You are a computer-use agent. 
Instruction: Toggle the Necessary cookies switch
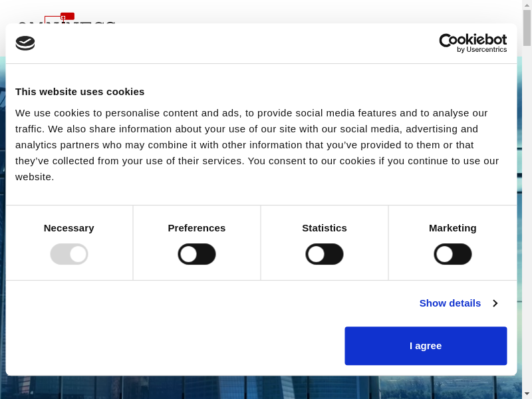(69, 254)
